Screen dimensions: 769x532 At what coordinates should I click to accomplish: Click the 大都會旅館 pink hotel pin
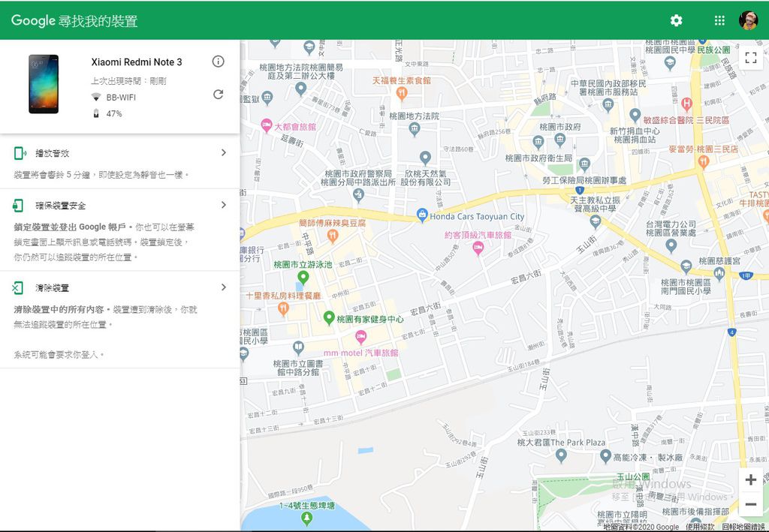click(x=267, y=125)
